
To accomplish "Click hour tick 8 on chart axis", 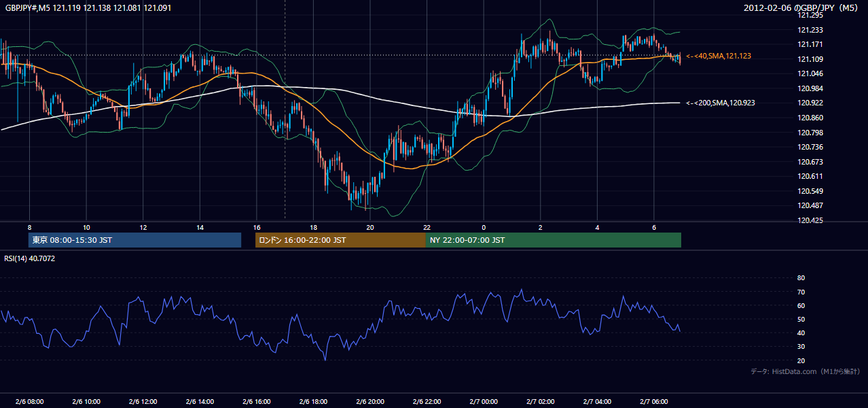I will coord(29,227).
